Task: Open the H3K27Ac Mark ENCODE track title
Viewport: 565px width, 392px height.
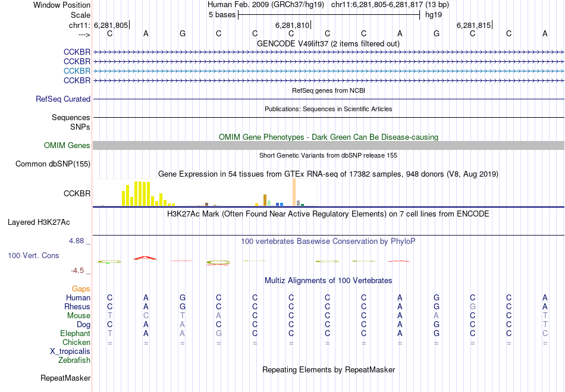Action: (328, 214)
